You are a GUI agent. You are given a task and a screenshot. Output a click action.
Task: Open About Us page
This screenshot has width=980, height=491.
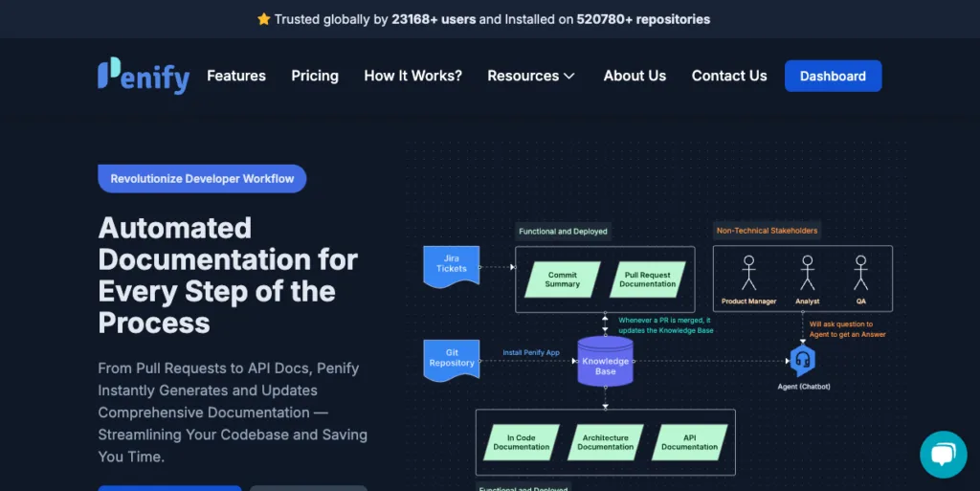[635, 76]
